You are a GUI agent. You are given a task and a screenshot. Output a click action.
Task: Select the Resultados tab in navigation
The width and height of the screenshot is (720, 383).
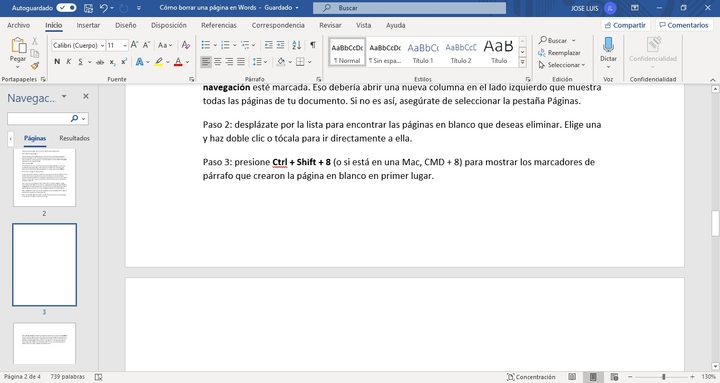tap(74, 138)
